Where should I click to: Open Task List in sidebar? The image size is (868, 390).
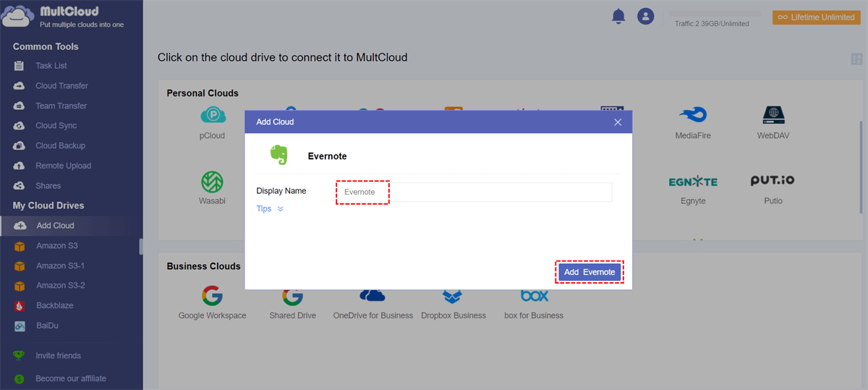coord(51,66)
